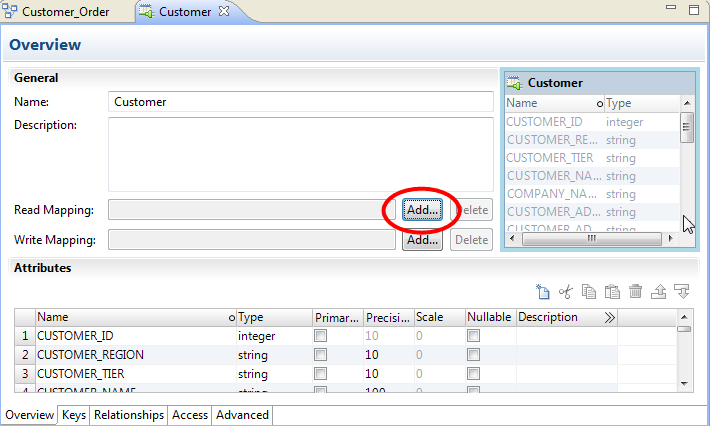Click the Paste attribute icon
The image size is (710, 426).
612,292
